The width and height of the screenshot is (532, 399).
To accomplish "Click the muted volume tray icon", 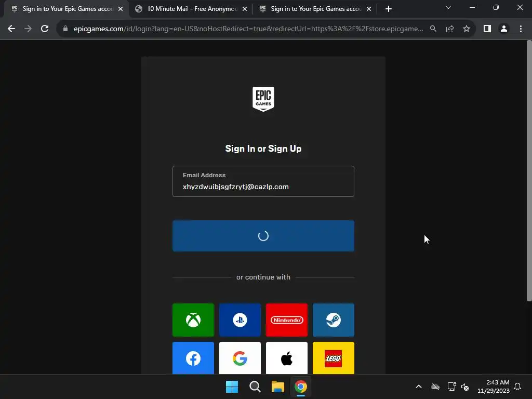I will coord(465,387).
